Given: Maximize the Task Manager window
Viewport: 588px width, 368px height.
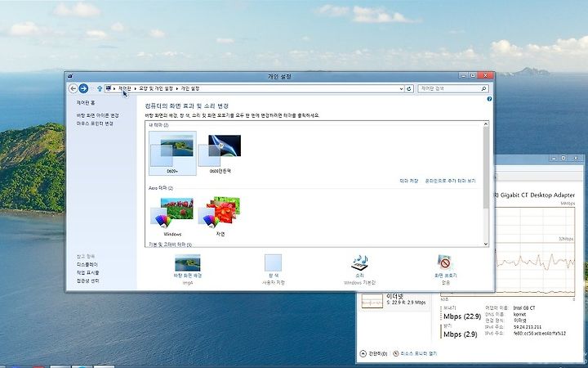Looking at the screenshot, I should (x=563, y=159).
